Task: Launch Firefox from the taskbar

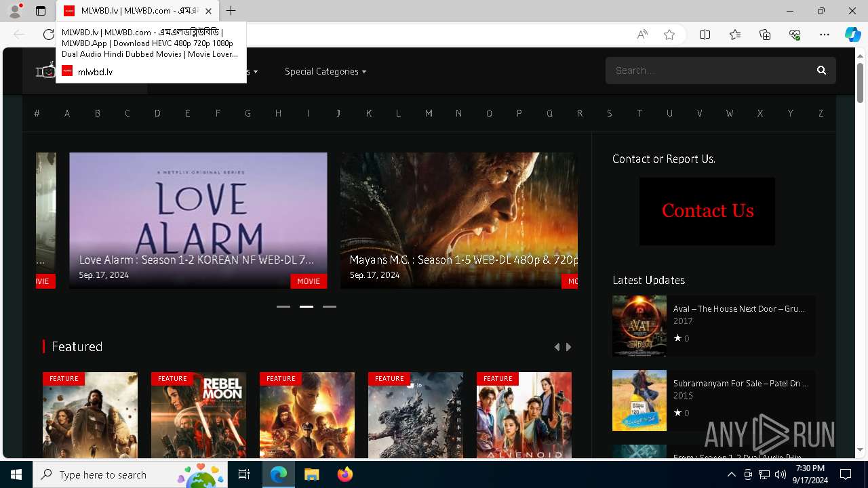Action: click(345, 474)
